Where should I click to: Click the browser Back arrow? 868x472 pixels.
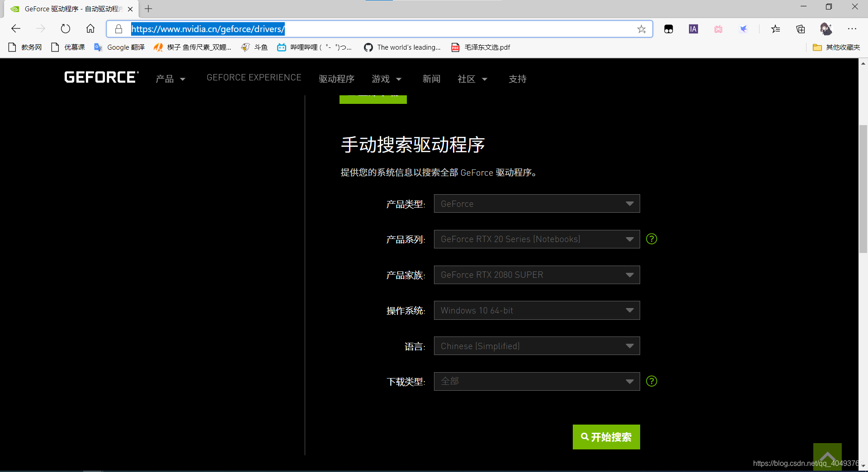coord(16,29)
